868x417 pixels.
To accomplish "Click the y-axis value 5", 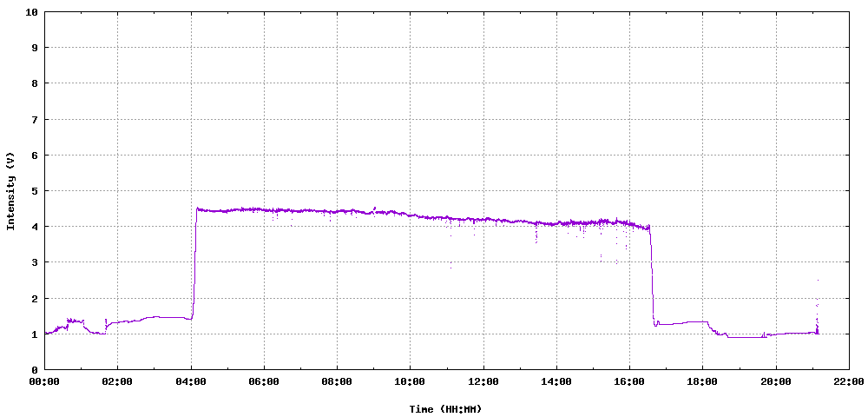I will (x=35, y=190).
